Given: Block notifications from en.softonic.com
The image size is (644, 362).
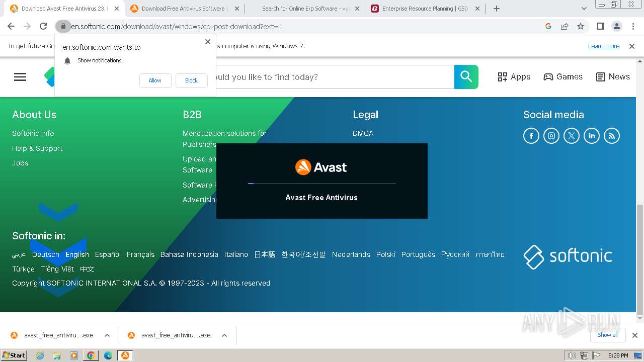Looking at the screenshot, I should [x=191, y=80].
